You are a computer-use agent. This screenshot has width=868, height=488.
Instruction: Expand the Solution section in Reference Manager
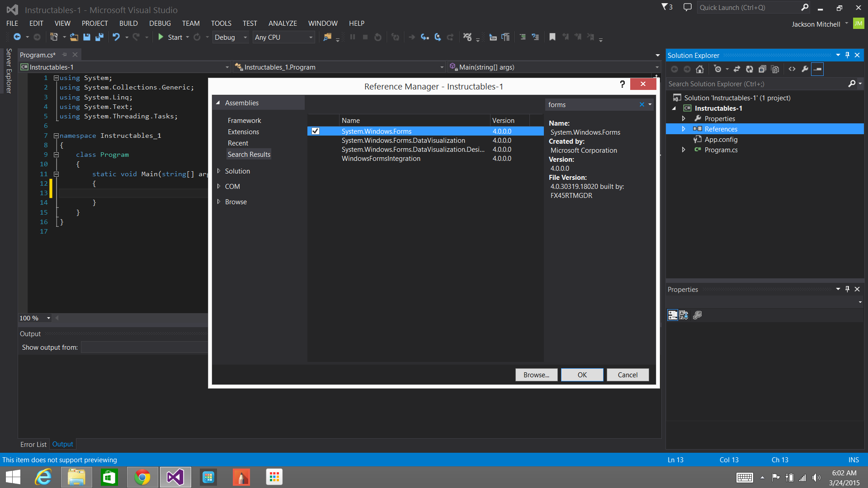click(218, 171)
